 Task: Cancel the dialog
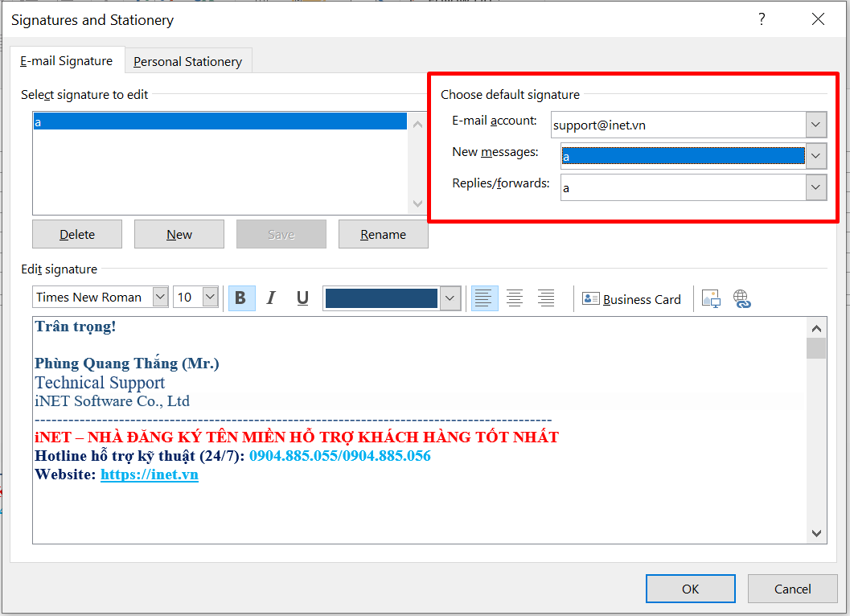tap(793, 589)
